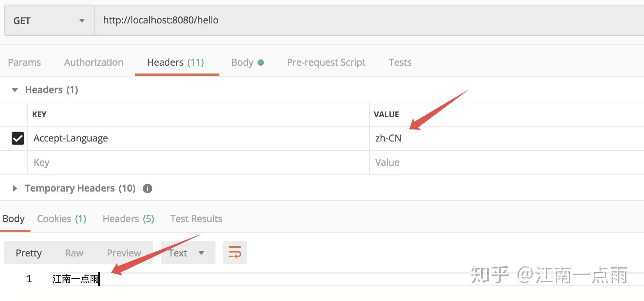Open the GET method dropdown
644x301 pixels.
point(49,21)
